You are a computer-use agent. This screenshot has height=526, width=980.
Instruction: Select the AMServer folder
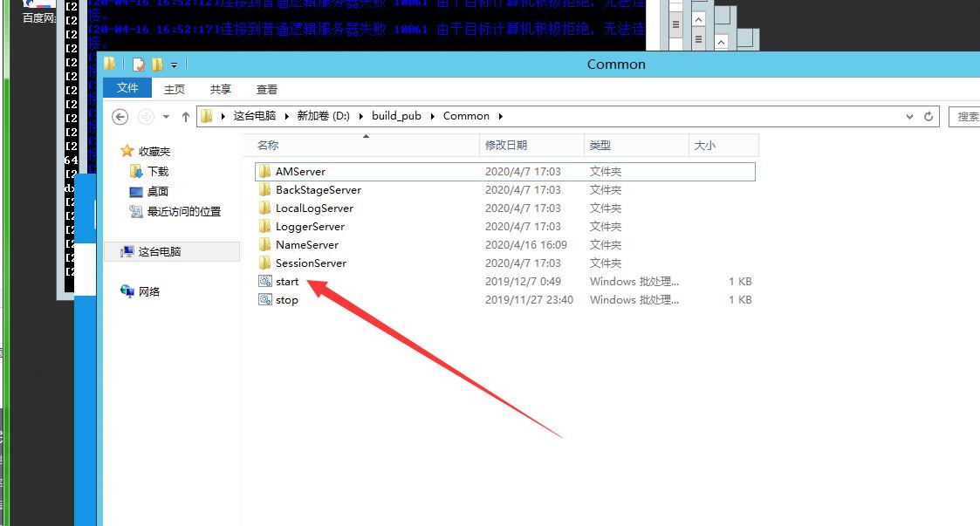(300, 172)
